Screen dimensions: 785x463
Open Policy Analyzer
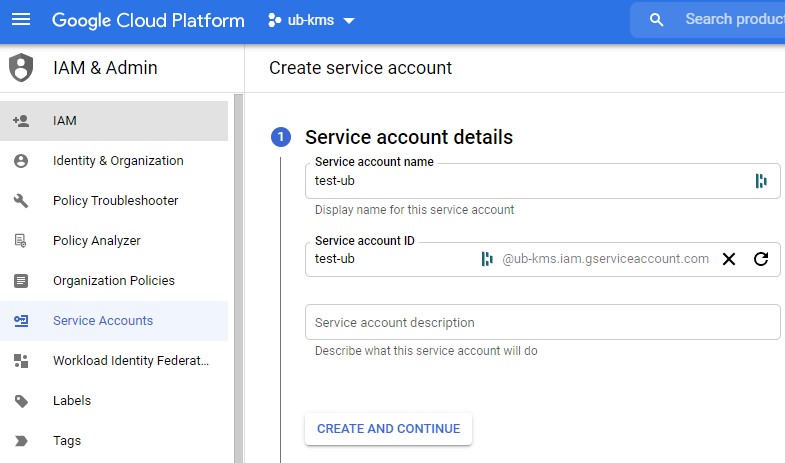114,241
